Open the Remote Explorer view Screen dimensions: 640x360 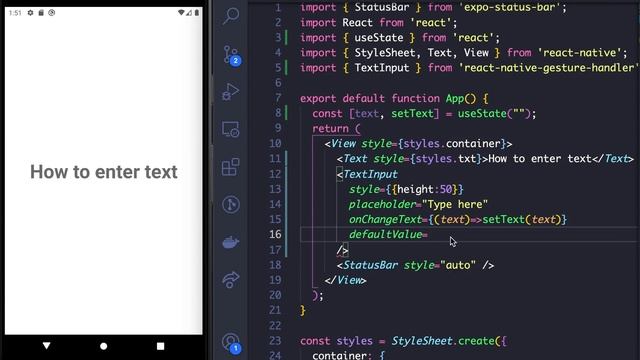[x=231, y=129]
